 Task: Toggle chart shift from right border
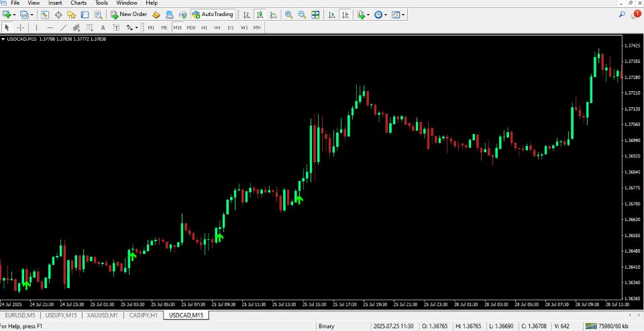point(345,15)
